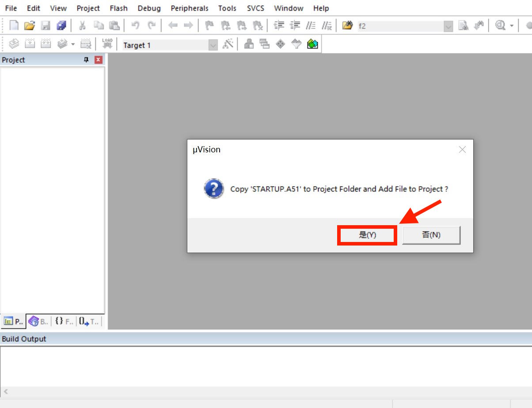
Task: Click the Select Software Packs icon
Action: (x=296, y=44)
